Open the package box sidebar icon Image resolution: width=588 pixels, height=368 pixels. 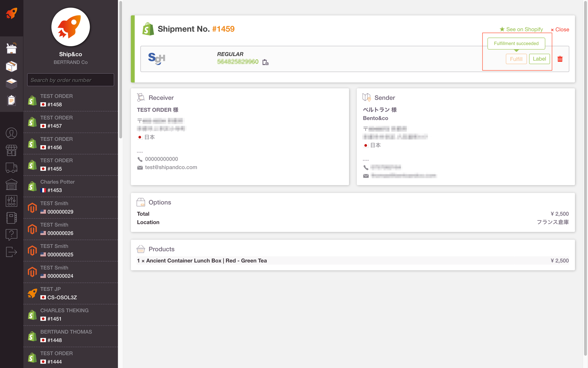(x=11, y=66)
